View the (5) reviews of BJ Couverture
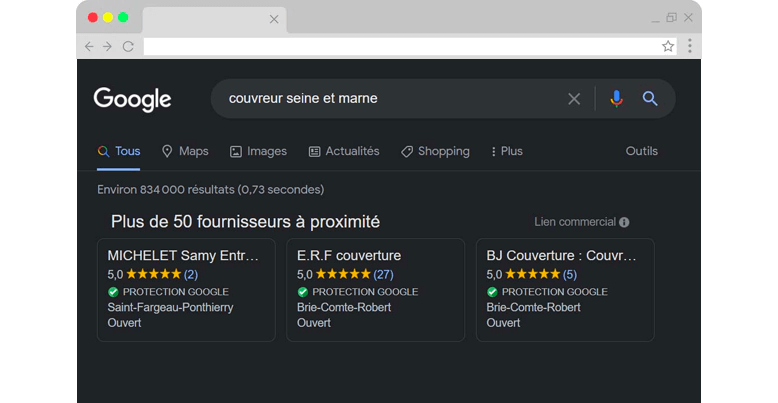 570,274
